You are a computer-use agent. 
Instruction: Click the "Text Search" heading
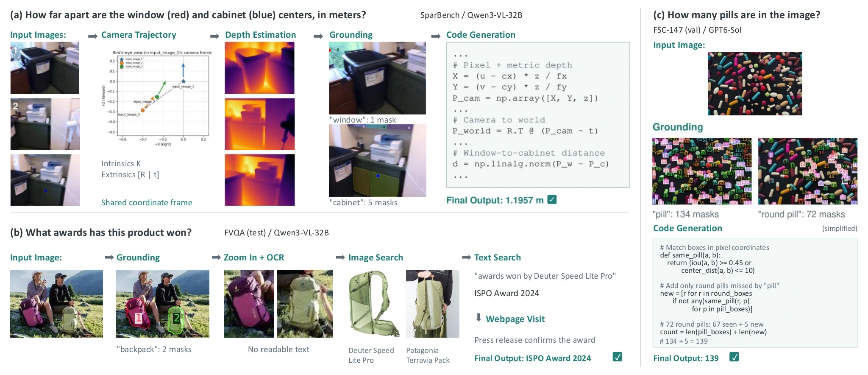498,257
